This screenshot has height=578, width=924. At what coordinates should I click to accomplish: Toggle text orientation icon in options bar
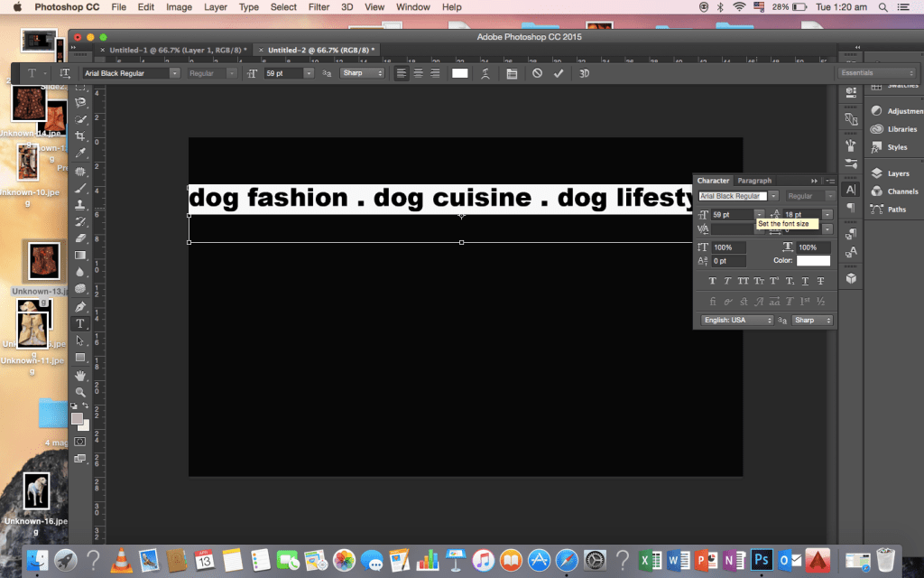[64, 73]
